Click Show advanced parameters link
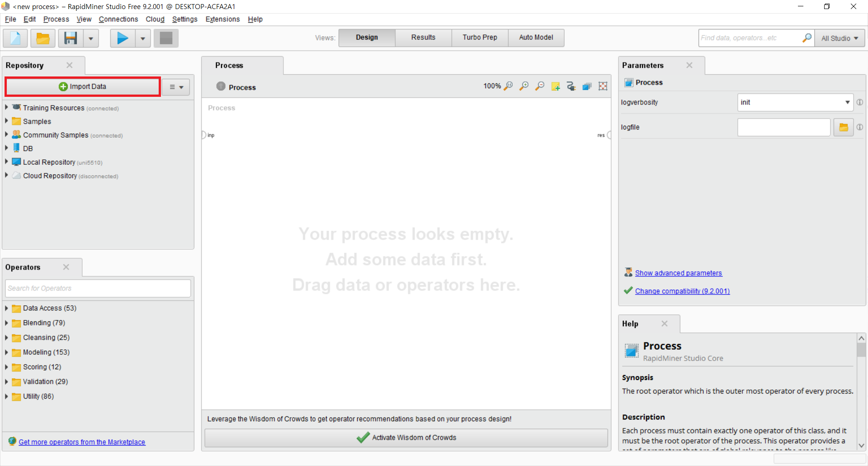 tap(679, 273)
